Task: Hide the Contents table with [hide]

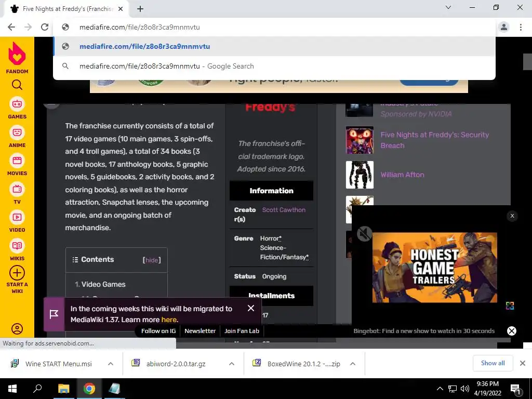Action: [152, 260]
